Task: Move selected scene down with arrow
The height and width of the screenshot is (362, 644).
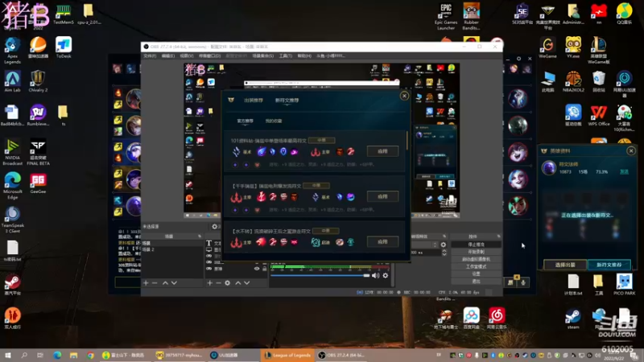Action: 174,283
